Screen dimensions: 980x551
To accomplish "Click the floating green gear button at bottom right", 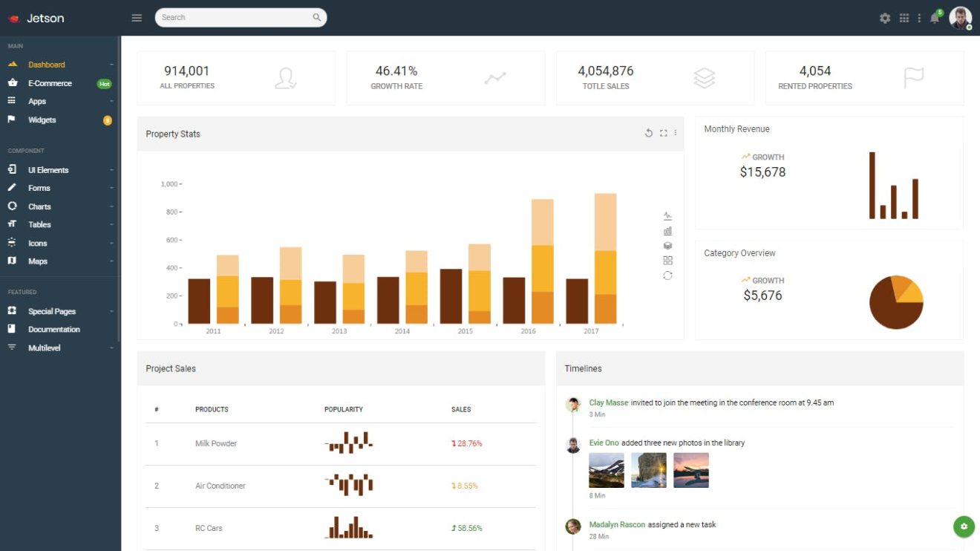I will click(963, 526).
